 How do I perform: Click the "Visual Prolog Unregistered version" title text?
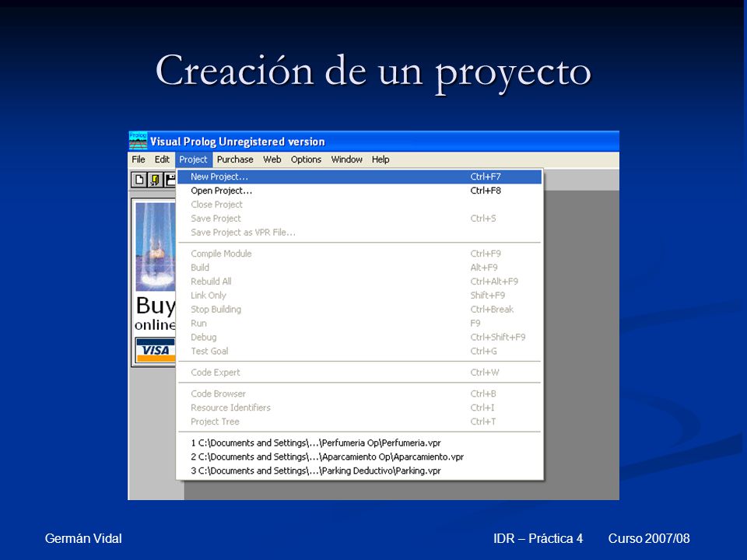point(237,142)
